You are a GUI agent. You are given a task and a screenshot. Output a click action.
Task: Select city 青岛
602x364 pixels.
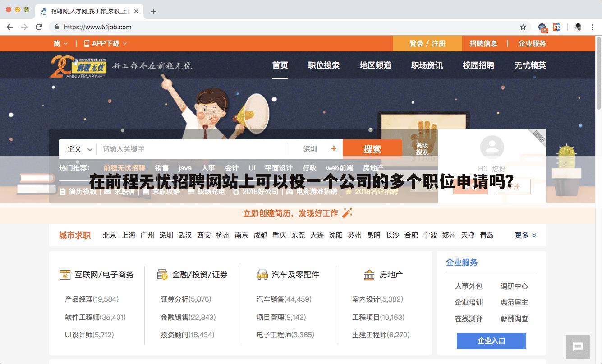click(x=487, y=235)
